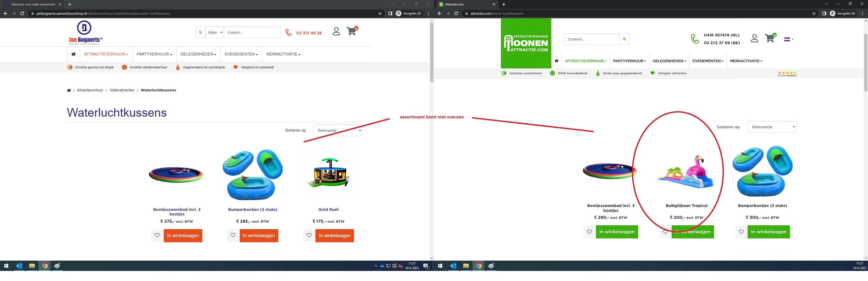This screenshot has width=868, height=281.
Task: Open the Alles category dropdown in search
Action: click(215, 32)
